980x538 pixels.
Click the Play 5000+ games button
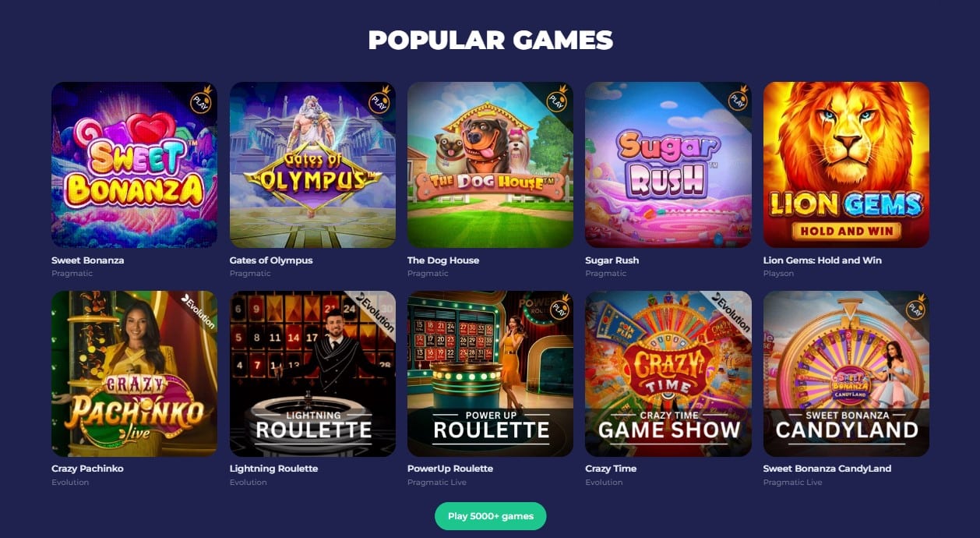(491, 516)
